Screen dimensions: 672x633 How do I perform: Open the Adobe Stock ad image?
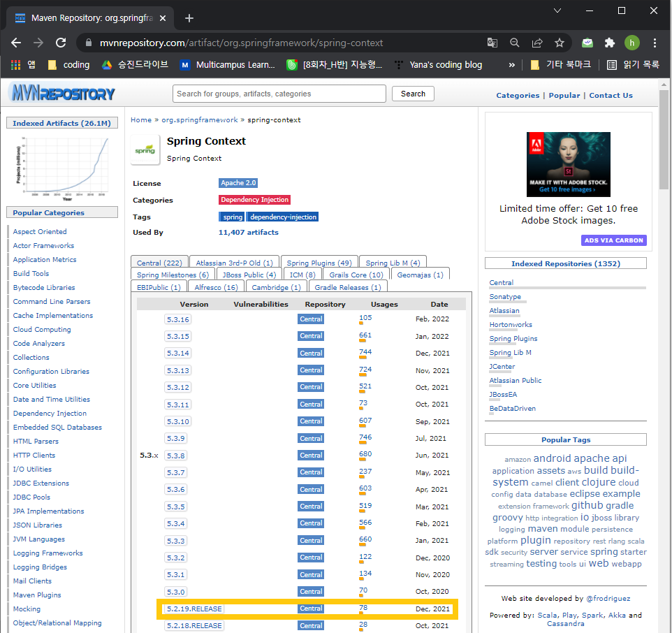click(x=569, y=165)
